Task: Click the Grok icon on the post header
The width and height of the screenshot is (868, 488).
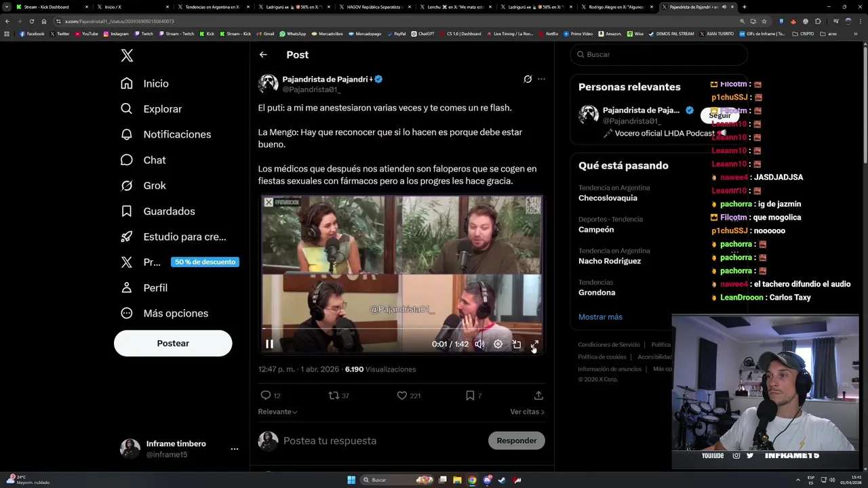Action: point(528,79)
